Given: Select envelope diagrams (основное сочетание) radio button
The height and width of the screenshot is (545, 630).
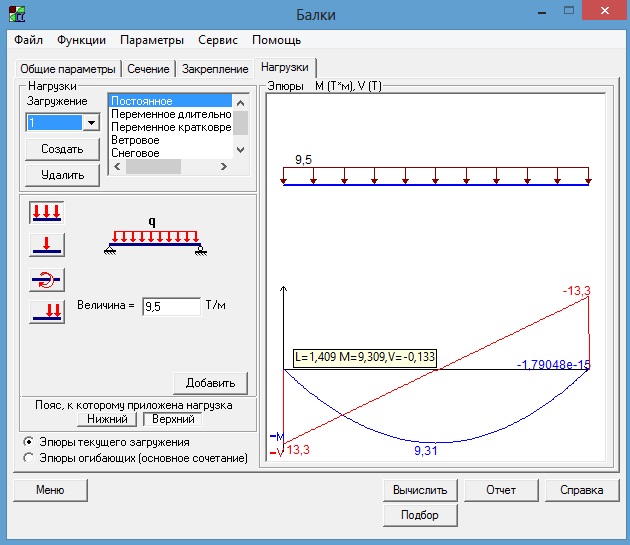Looking at the screenshot, I should pos(29,458).
